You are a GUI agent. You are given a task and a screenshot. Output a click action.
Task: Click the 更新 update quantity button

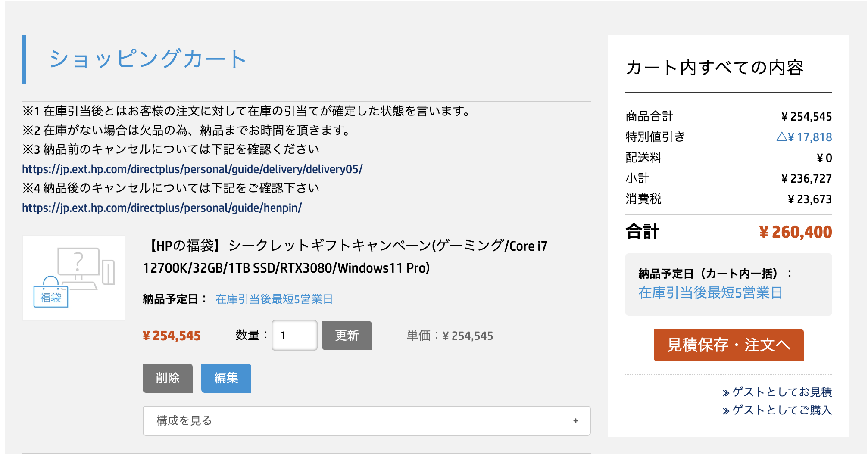[x=347, y=335]
